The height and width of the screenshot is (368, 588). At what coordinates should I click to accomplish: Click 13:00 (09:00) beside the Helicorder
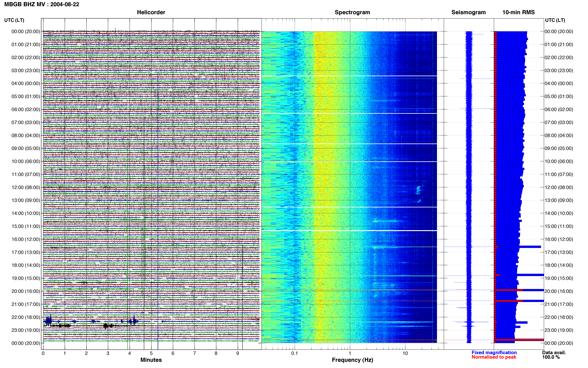tap(26, 200)
